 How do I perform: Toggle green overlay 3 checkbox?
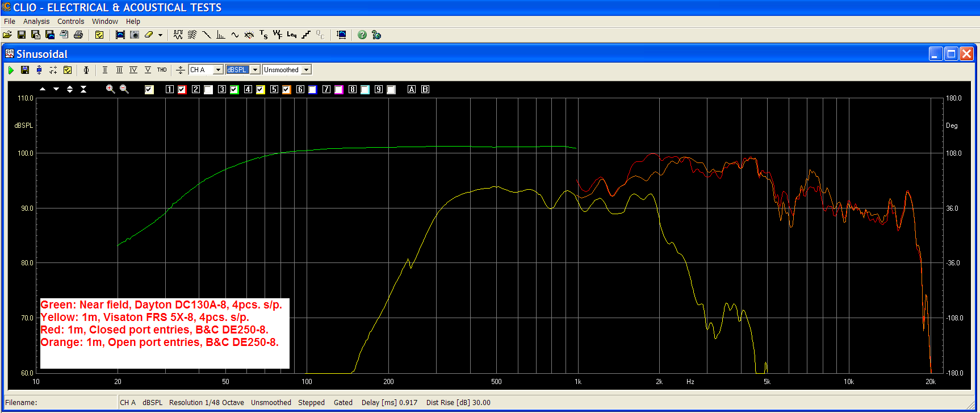(234, 90)
